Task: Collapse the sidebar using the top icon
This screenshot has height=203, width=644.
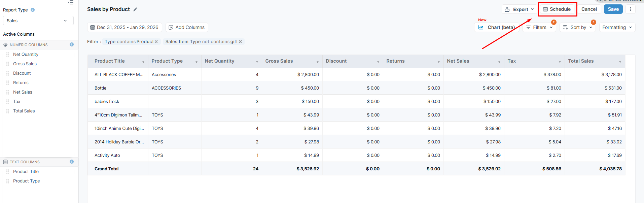Action: coord(71,2)
